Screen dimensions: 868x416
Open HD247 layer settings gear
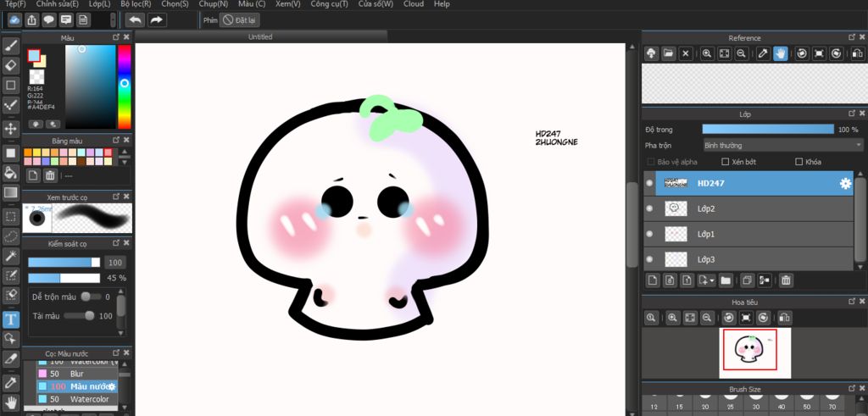click(x=845, y=184)
